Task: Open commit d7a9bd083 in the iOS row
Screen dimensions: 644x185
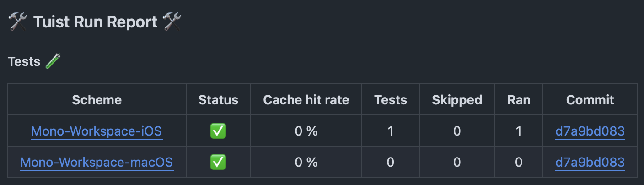Action: pos(590,131)
